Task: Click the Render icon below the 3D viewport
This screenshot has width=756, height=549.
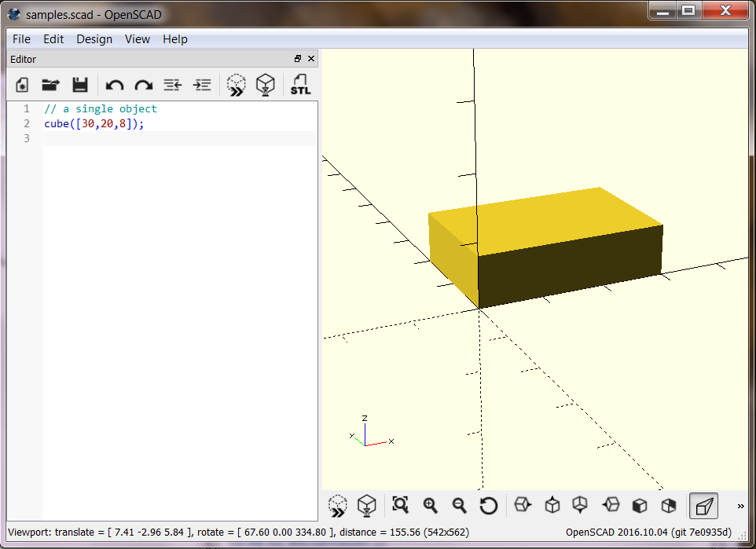Action: [x=367, y=506]
